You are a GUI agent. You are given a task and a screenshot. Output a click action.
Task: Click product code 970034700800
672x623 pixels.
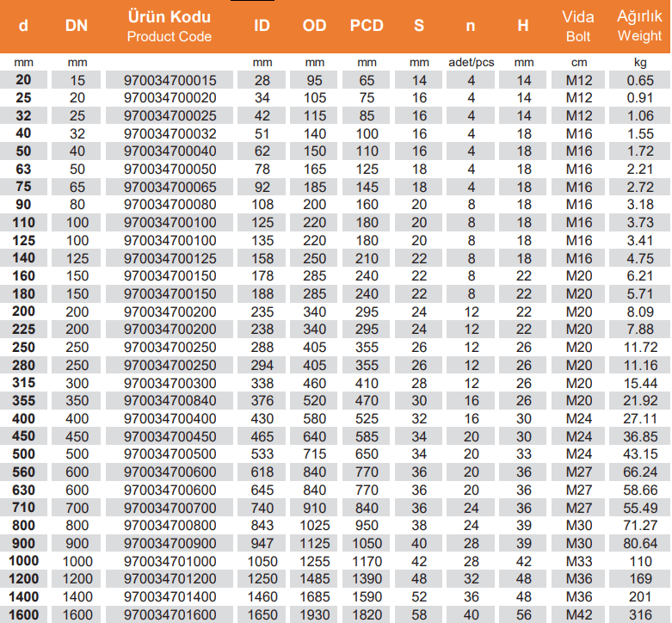click(170, 525)
